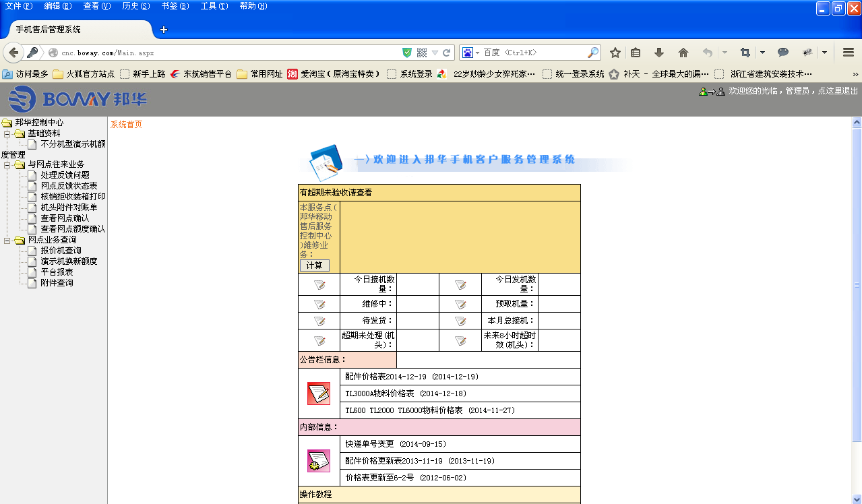Click the edit icon beside 未来8小时超时效

[x=460, y=340]
